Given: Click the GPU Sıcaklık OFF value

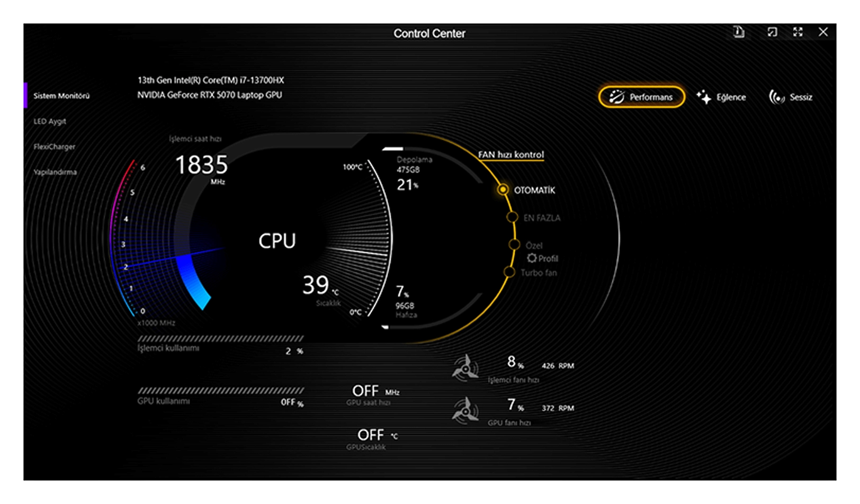Looking at the screenshot, I should click(x=371, y=435).
